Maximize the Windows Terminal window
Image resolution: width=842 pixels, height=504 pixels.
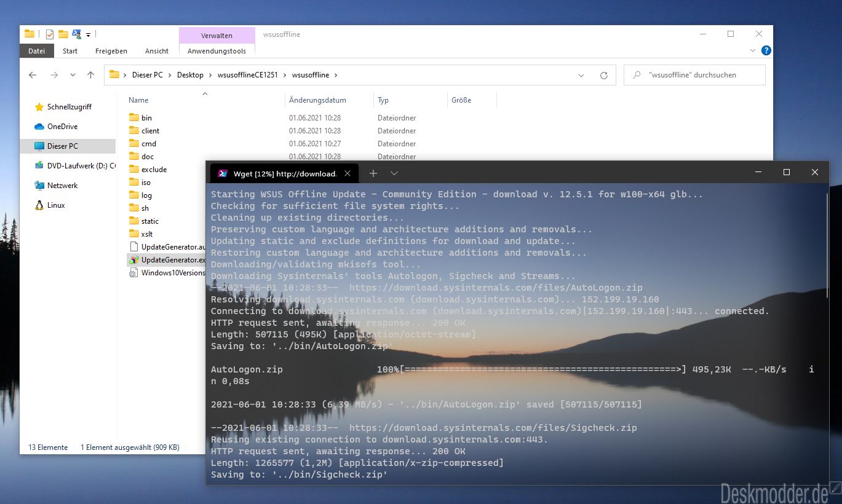[786, 173]
